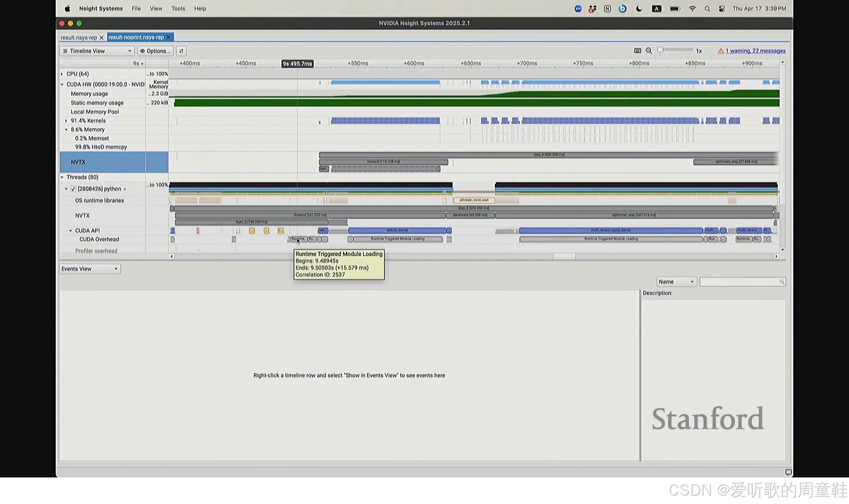Switch to result.nsys-rep tab
The height and width of the screenshot is (504, 849).
pos(79,38)
